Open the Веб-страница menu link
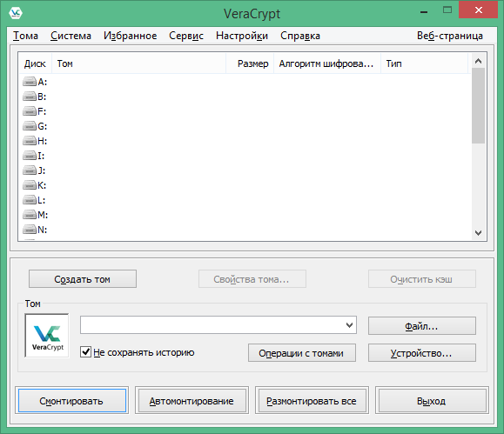This screenshot has height=434, width=504. click(x=450, y=36)
